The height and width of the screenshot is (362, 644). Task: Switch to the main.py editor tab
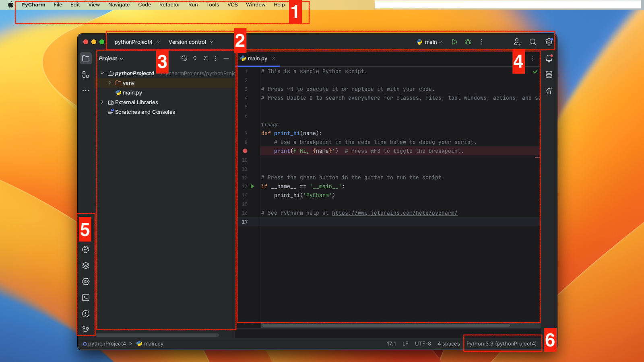[257, 58]
